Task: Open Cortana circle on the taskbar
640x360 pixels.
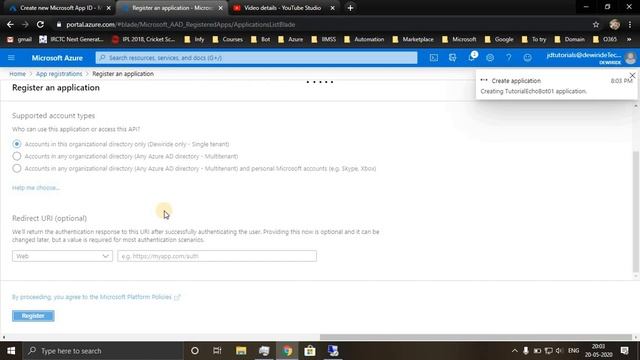Action: pos(195,351)
